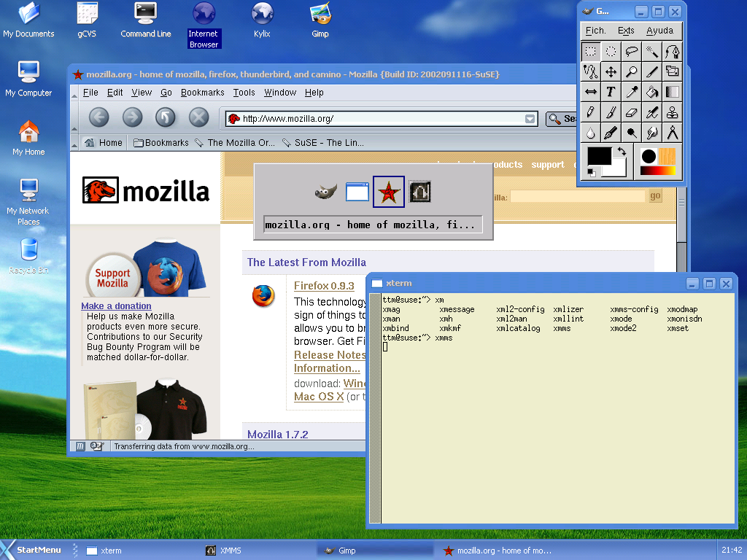Image resolution: width=747 pixels, height=560 pixels.
Task: Activate the Intelligent Scissors tool
Action: click(591, 72)
